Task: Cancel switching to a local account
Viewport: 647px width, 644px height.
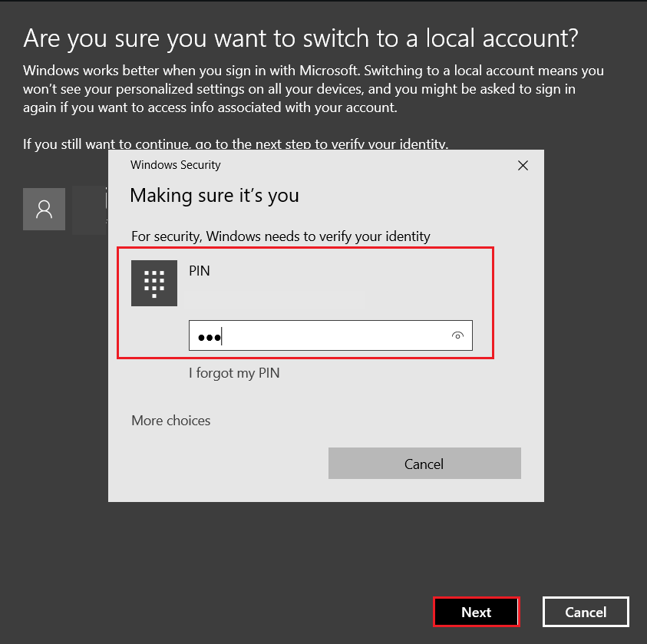Action: (x=586, y=612)
